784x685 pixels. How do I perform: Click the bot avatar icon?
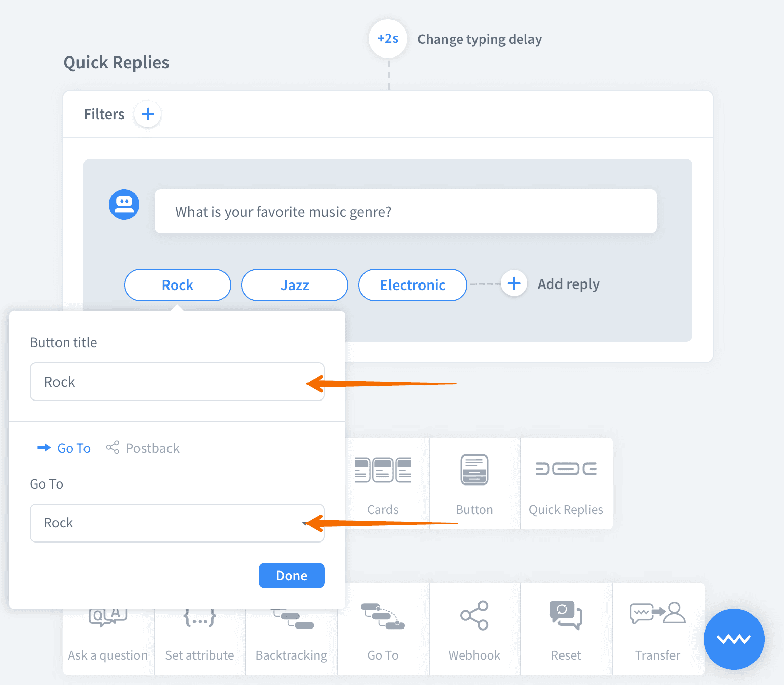[124, 205]
